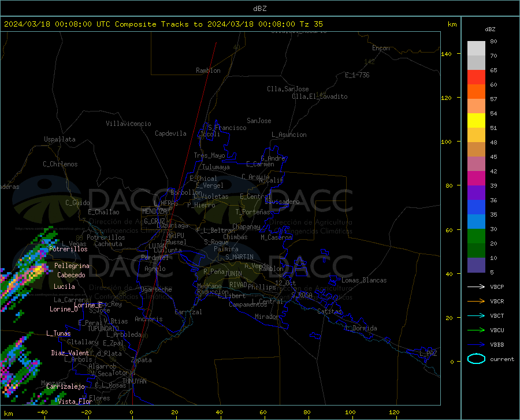The image size is (520, 420).
Task: Pick the light gray top swatch of scale
Action: [476, 49]
